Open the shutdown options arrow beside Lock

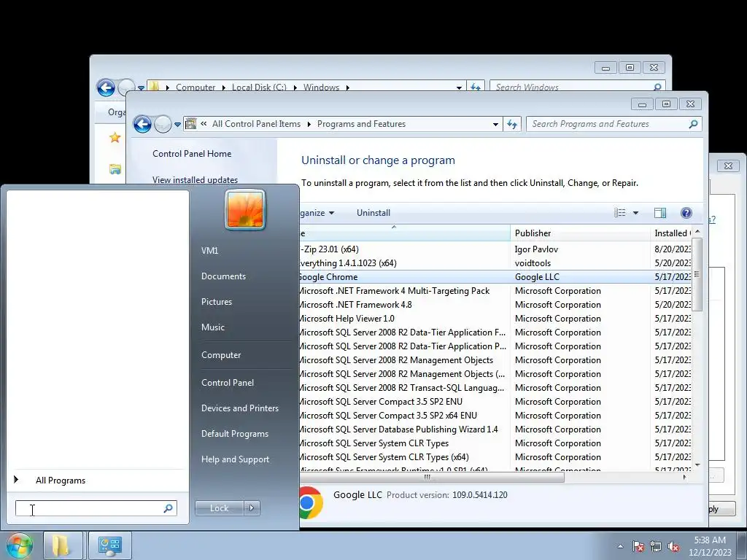252,508
